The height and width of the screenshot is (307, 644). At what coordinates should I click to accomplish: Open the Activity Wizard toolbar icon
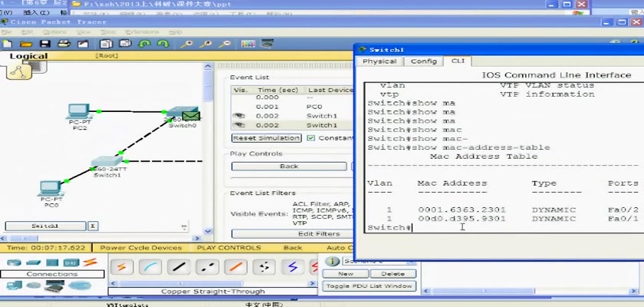pos(84,44)
